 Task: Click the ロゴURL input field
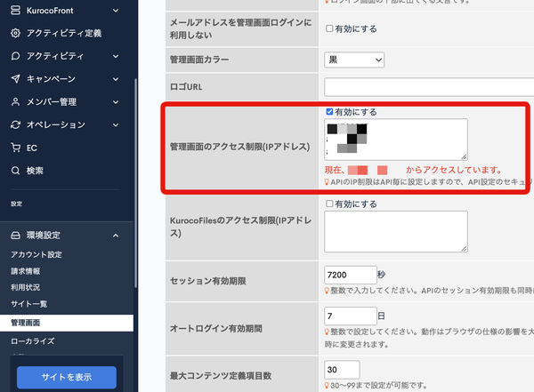pyautogui.click(x=429, y=87)
